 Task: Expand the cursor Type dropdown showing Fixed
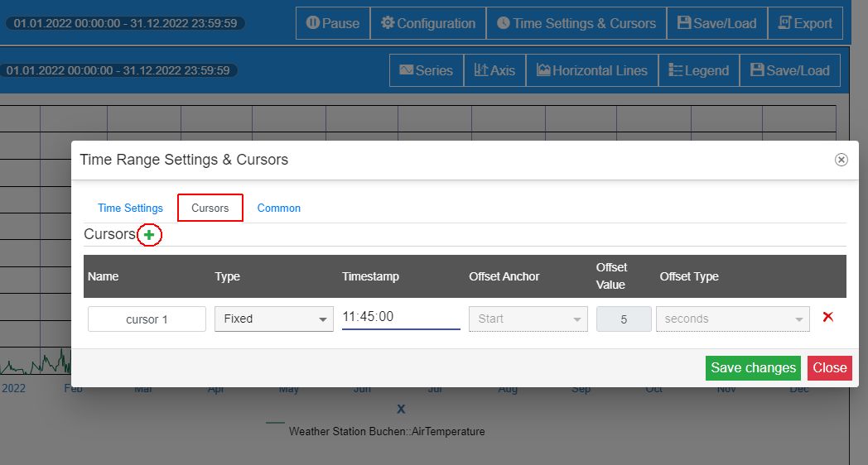click(273, 319)
